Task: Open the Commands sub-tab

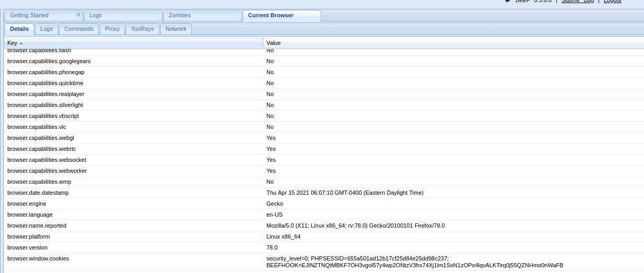Action: 79,29
